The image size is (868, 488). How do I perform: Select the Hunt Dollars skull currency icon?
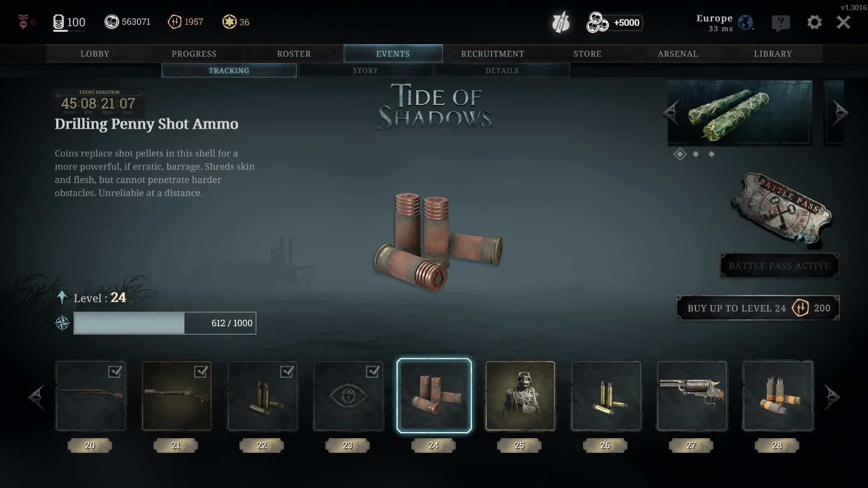(111, 22)
